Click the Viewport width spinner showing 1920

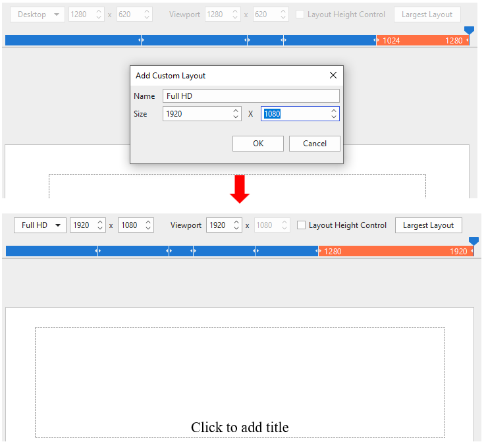coord(218,225)
